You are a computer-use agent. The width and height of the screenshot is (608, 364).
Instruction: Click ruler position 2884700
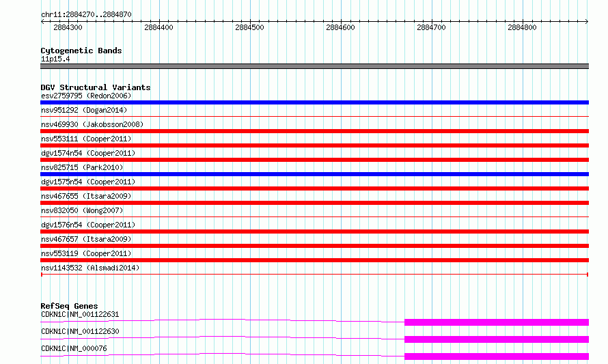pyautogui.click(x=431, y=27)
